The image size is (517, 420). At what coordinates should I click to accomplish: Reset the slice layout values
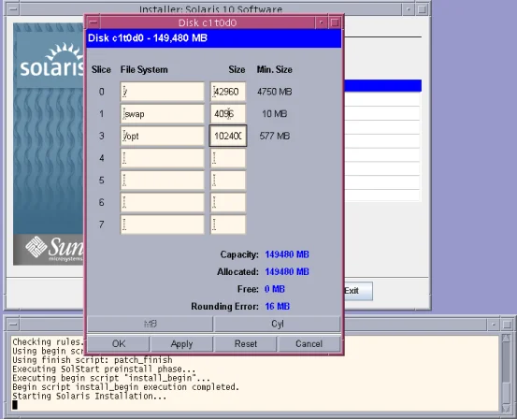coord(246,344)
